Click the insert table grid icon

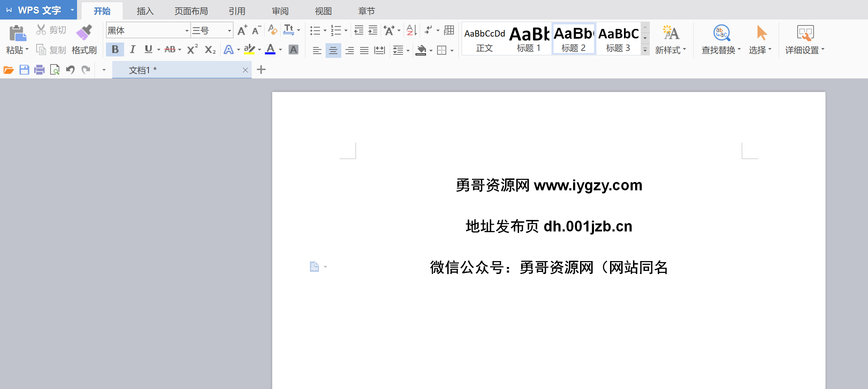click(449, 30)
